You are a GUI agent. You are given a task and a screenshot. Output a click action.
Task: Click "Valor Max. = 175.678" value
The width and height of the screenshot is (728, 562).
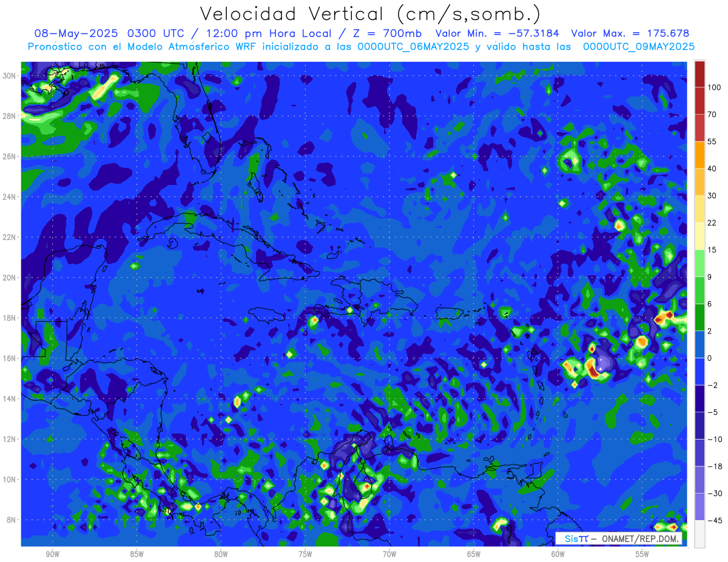(x=630, y=33)
